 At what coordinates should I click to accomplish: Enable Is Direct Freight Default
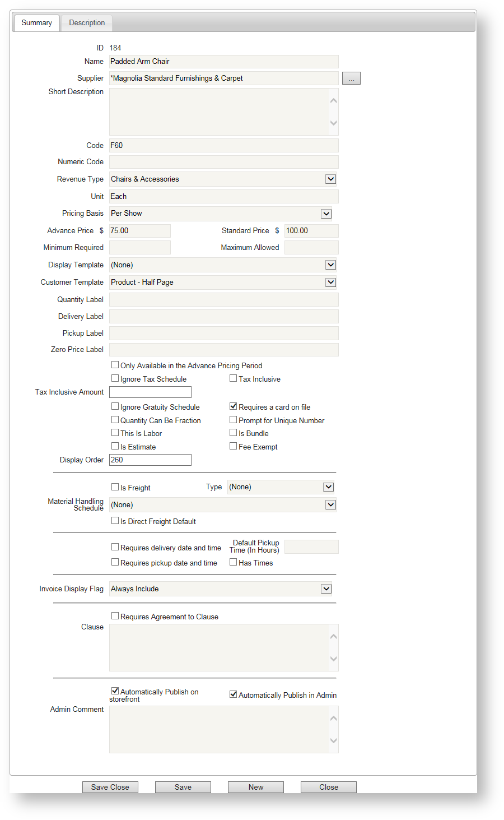coord(115,521)
